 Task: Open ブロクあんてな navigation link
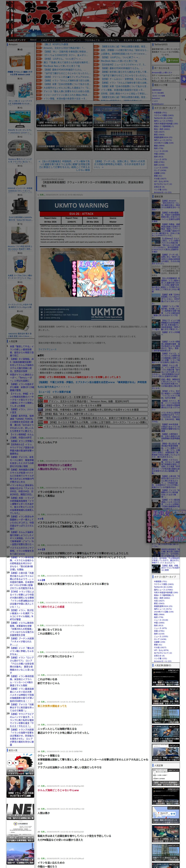pyautogui.click(x=92, y=40)
